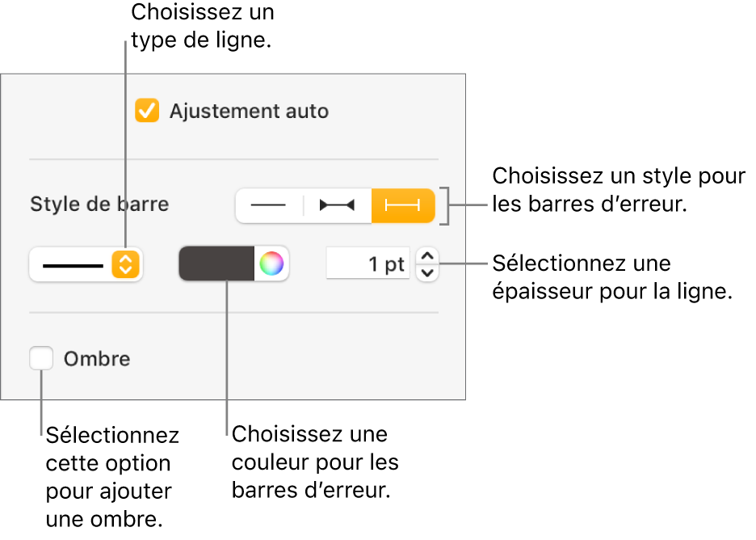Image resolution: width=756 pixels, height=540 pixels.
Task: Click the "Choisissez un type de ligne" callout
Action: (x=201, y=26)
